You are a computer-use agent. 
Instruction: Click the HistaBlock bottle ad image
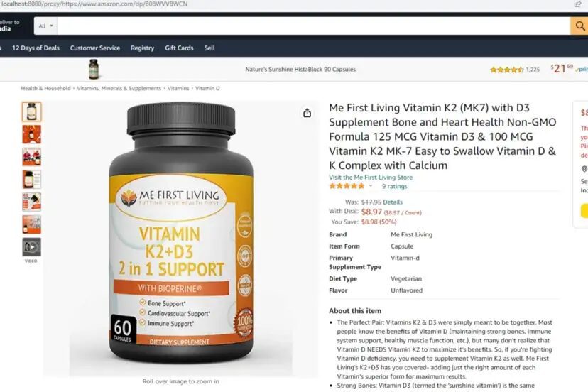[x=94, y=69]
